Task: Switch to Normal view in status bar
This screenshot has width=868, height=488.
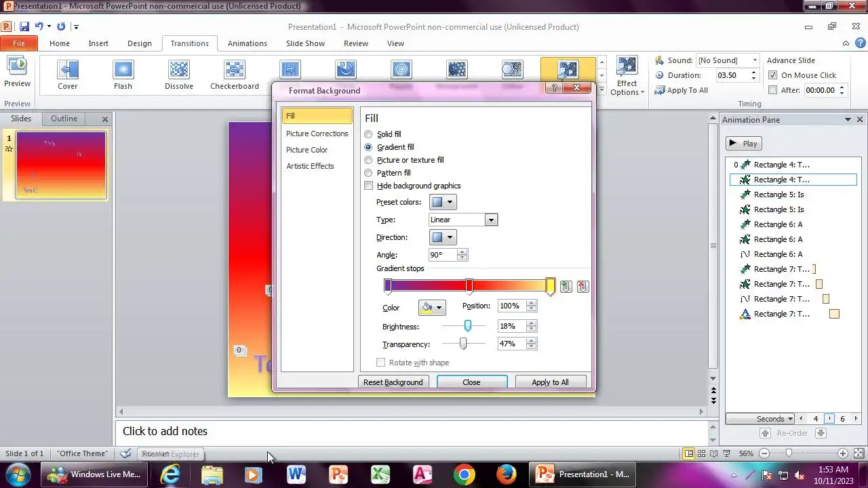Action: point(689,453)
